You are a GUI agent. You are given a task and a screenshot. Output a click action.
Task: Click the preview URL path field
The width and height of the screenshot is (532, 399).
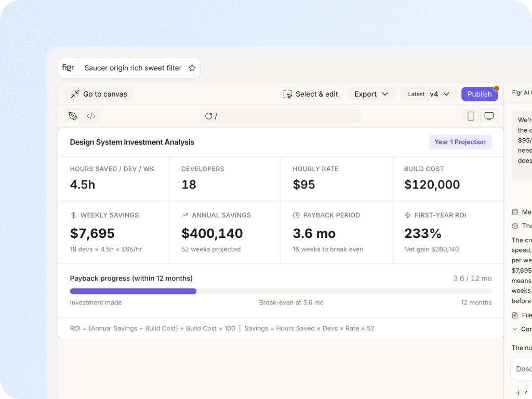pyautogui.click(x=281, y=116)
